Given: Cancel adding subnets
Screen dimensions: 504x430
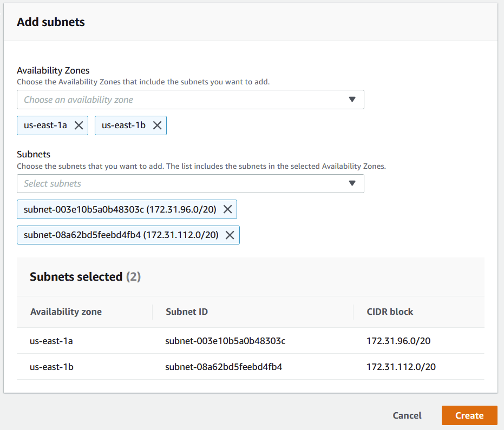Looking at the screenshot, I should [x=407, y=415].
